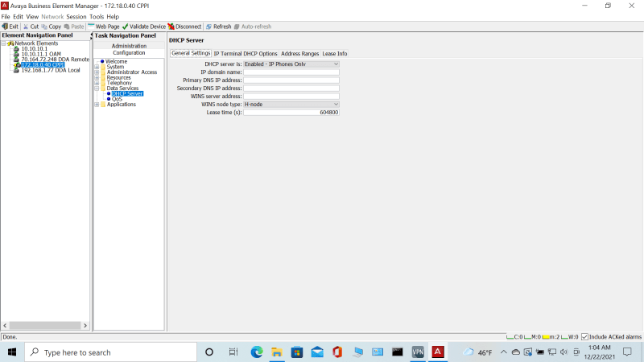The width and height of the screenshot is (644, 362).
Task: Expand the Telephony folder node
Action: pos(97,83)
